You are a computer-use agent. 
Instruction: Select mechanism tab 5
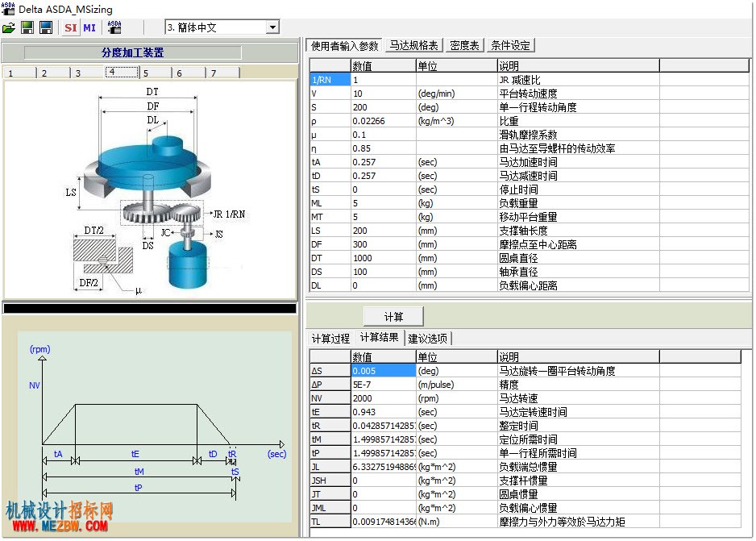coord(156,73)
